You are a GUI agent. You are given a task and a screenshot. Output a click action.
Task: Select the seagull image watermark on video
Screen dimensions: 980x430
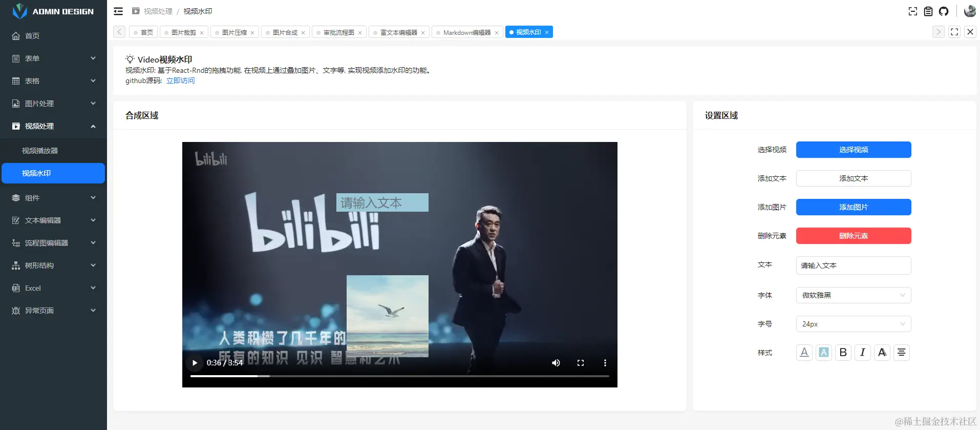click(388, 316)
